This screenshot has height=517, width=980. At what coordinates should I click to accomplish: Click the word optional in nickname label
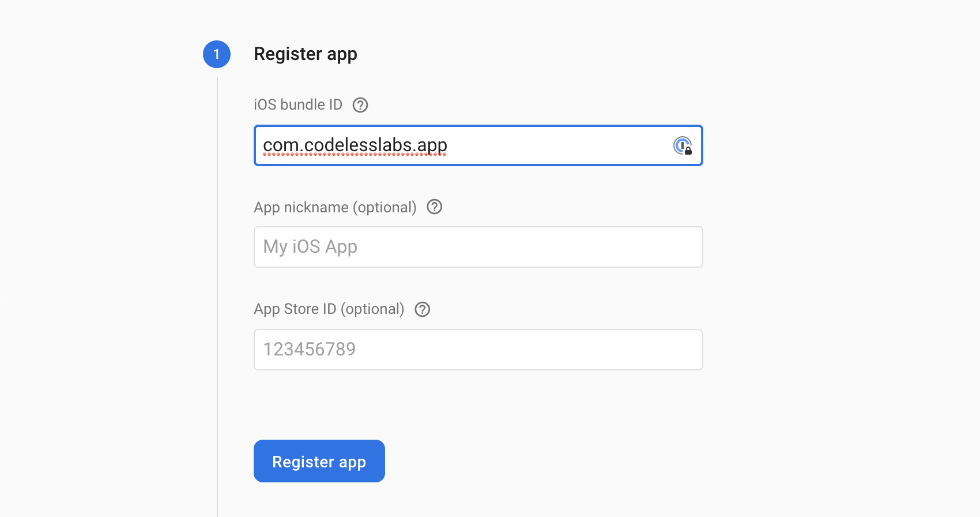[x=385, y=207]
